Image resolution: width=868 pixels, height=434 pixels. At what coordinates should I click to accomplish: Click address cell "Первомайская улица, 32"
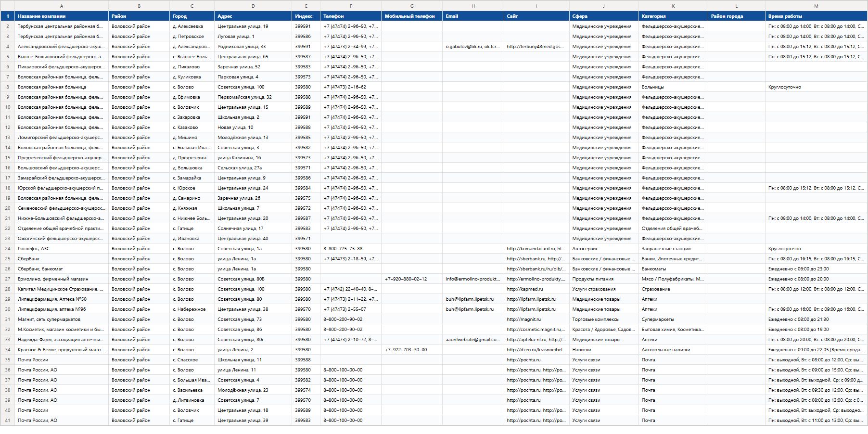(253, 97)
